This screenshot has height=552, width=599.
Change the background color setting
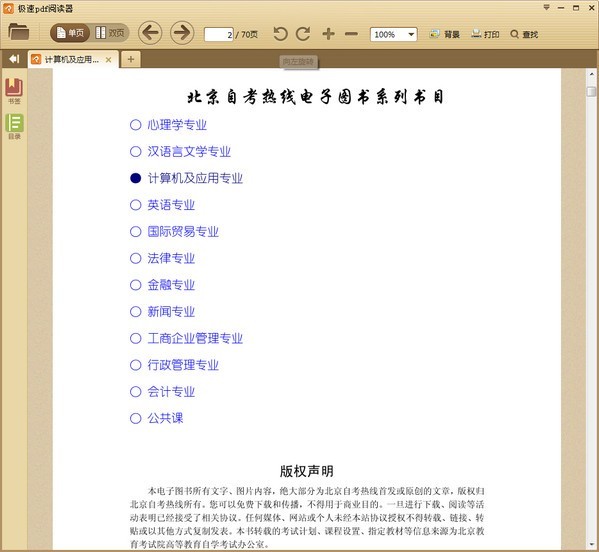444,34
